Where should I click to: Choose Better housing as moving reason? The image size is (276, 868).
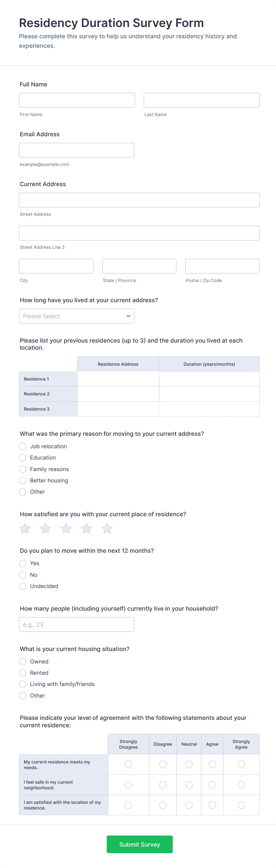pos(23,481)
